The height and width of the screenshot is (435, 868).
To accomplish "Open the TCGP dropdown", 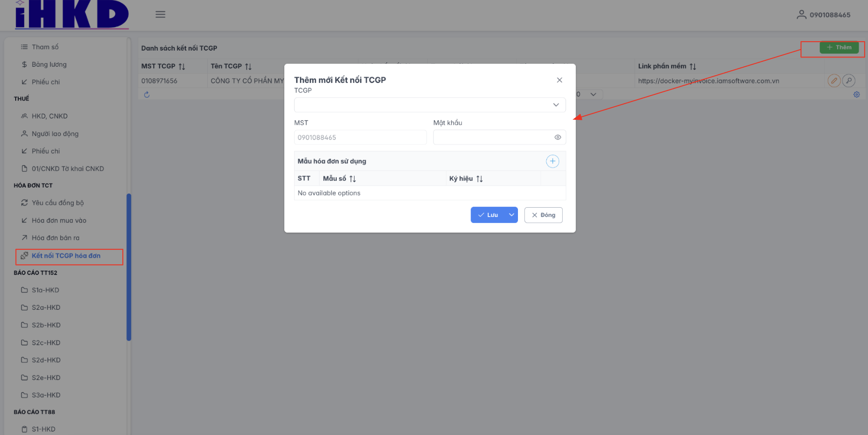I will 430,105.
